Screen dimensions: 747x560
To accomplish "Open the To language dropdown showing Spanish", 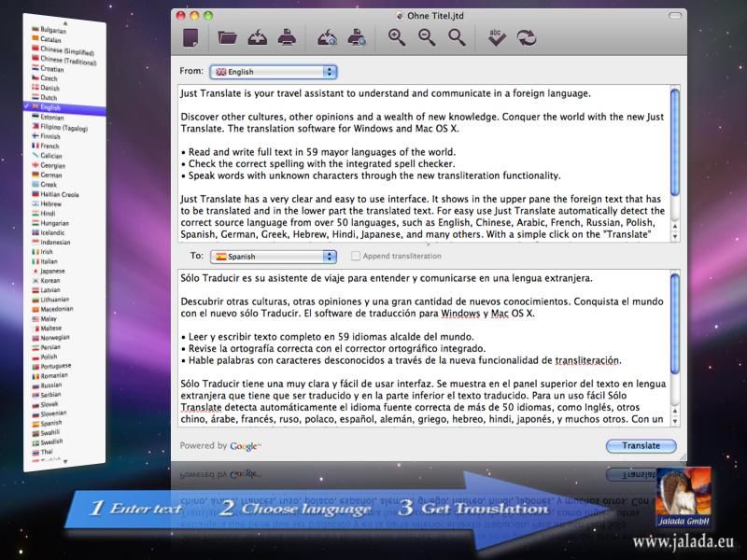I will tap(274, 257).
